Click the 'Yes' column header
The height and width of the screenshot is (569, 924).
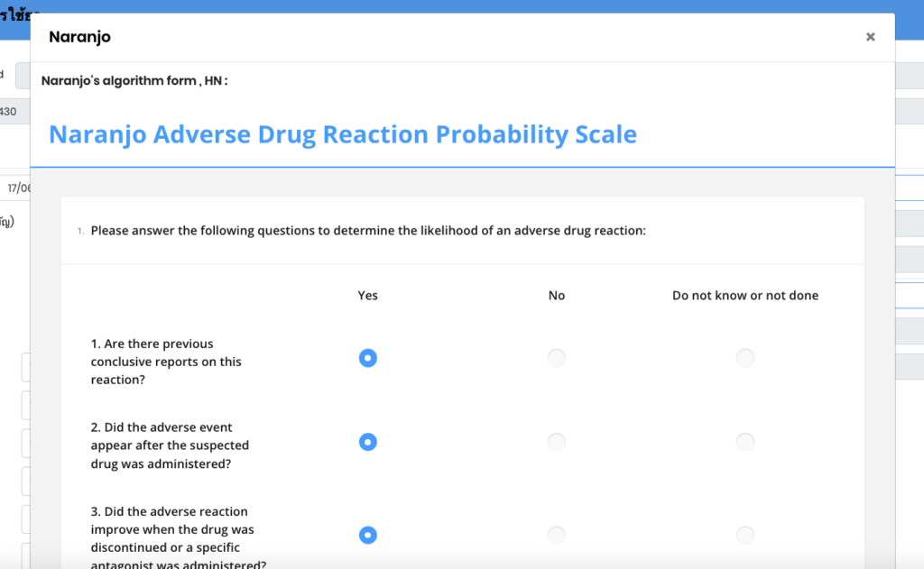click(x=367, y=295)
